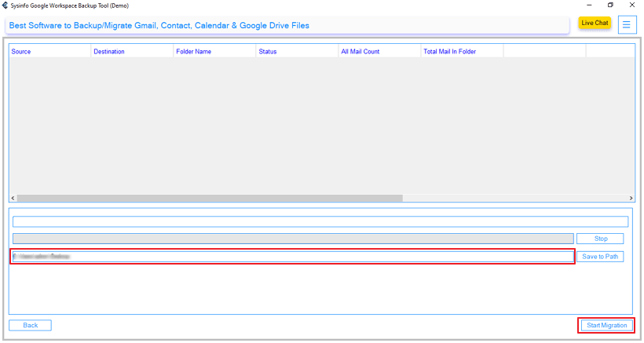The image size is (644, 343).
Task: Start a Live Chat session
Action: pyautogui.click(x=595, y=24)
